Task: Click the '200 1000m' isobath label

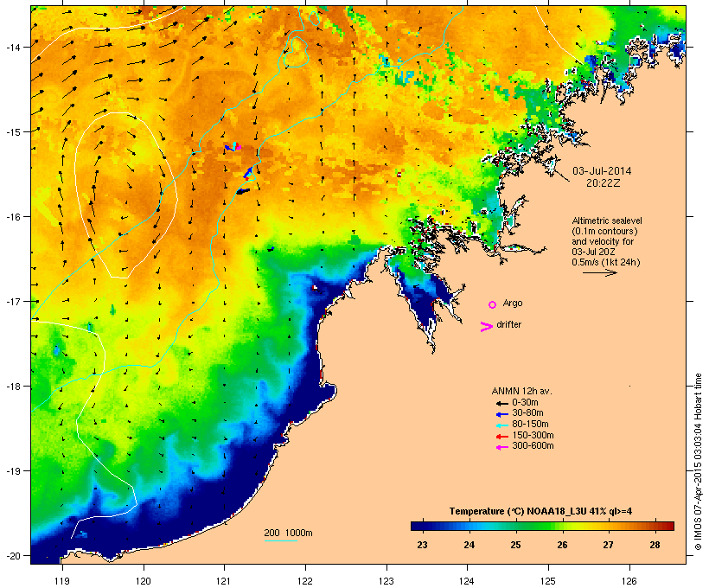Action: 288,533
